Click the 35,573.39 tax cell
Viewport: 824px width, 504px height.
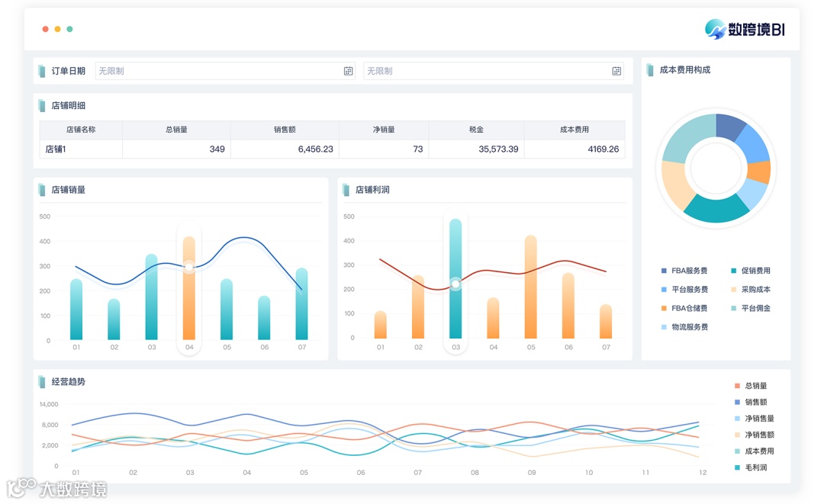[476, 149]
